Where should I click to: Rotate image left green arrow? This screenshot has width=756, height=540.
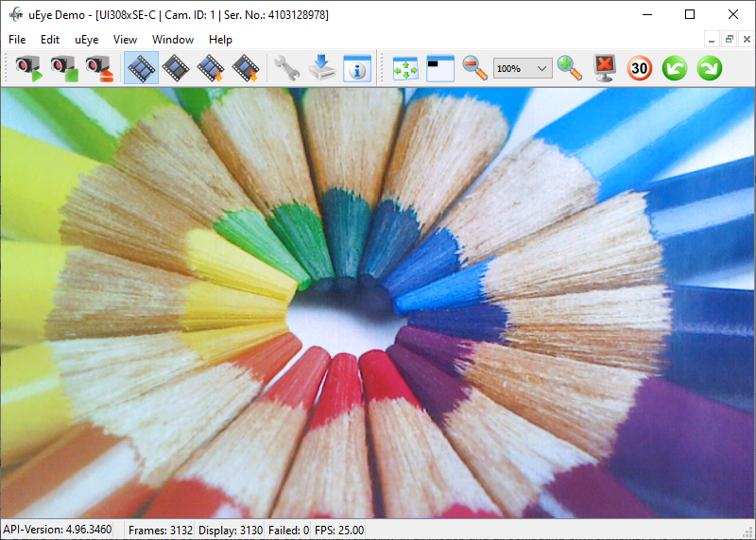pos(675,68)
